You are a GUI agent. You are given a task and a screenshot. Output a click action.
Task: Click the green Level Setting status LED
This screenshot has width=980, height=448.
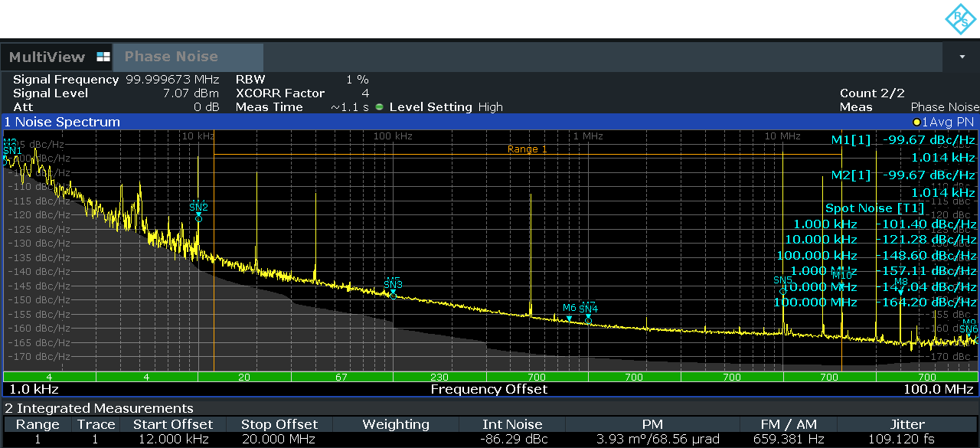click(379, 107)
